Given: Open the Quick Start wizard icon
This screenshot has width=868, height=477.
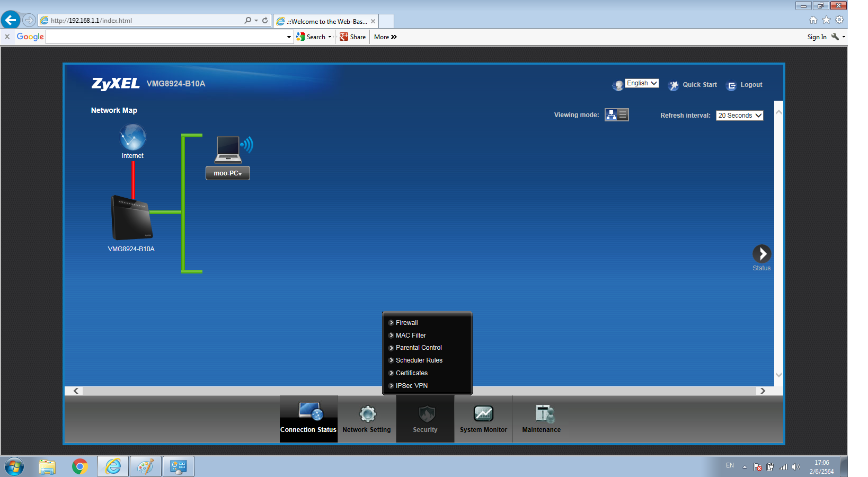Looking at the screenshot, I should click(x=673, y=85).
